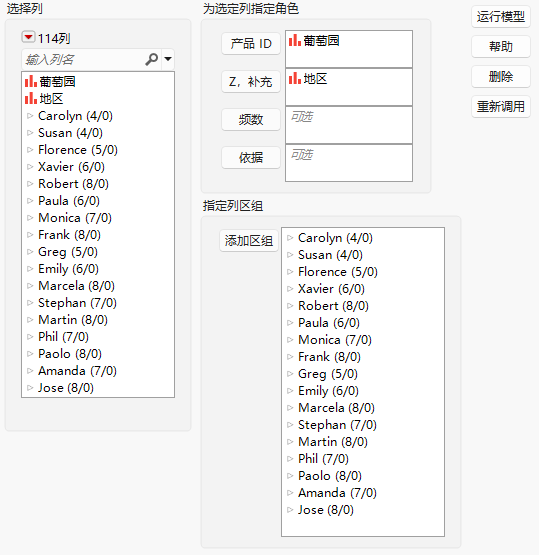Click into the 输入列名 search field
Image resolution: width=539 pixels, height=555 pixels.
(x=84, y=59)
